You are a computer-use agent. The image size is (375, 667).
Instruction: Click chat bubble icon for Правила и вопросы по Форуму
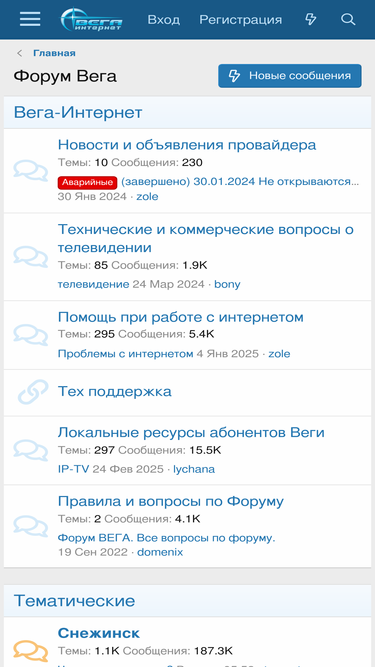point(30,526)
